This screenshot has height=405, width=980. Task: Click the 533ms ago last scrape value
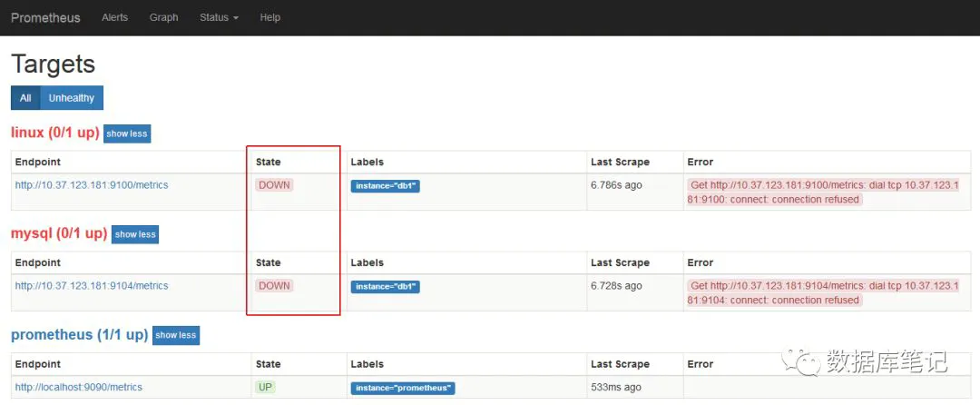point(615,387)
